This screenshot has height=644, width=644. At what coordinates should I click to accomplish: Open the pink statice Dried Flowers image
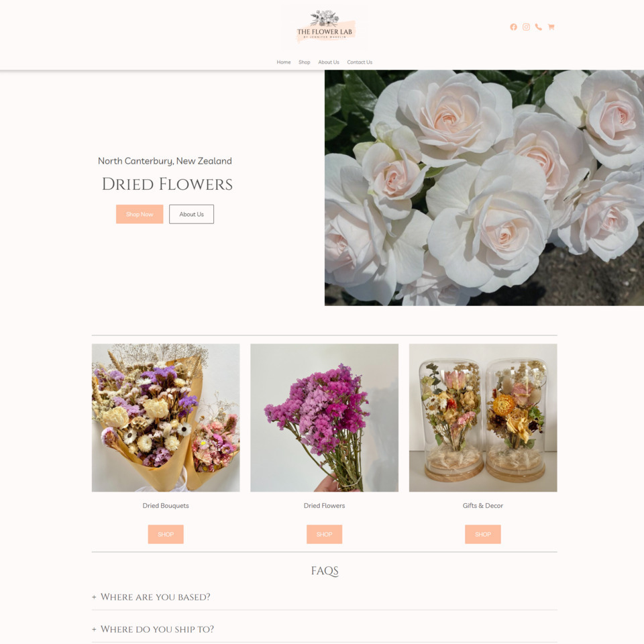(325, 418)
